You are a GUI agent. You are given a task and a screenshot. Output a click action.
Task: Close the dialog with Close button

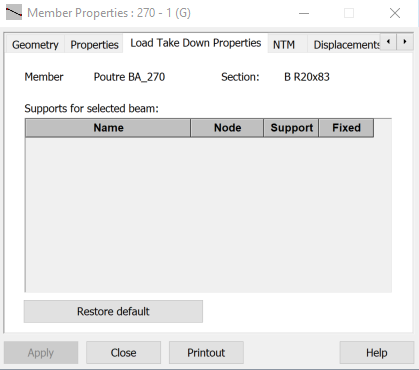pyautogui.click(x=123, y=353)
